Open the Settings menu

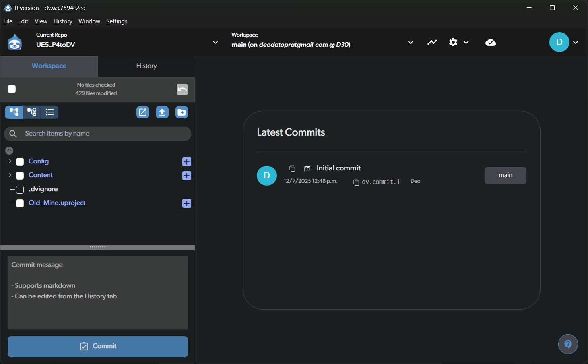click(117, 21)
